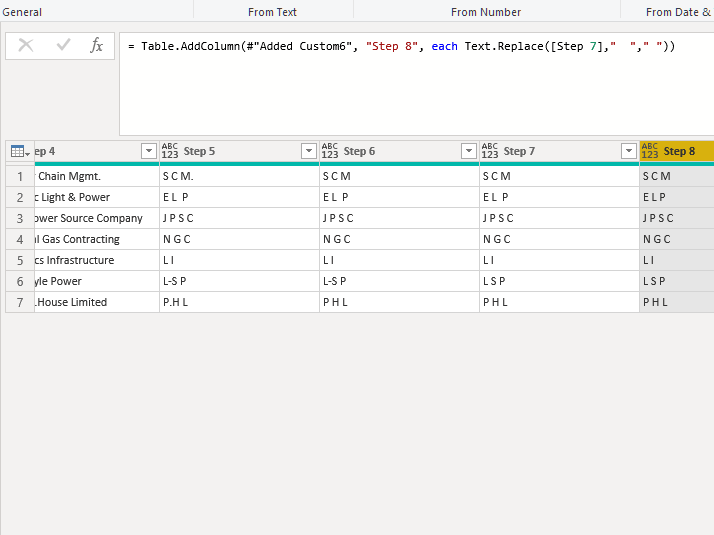Select row number 3 header
The image size is (714, 535).
(x=19, y=218)
